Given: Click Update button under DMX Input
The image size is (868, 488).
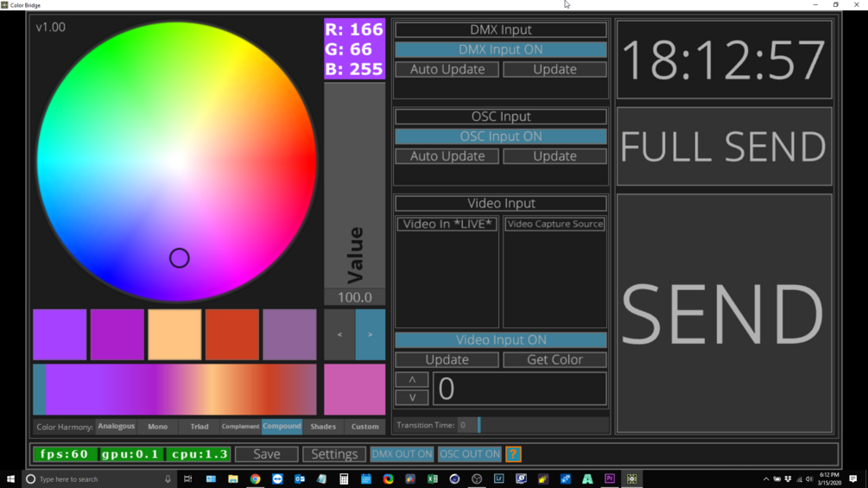Looking at the screenshot, I should [554, 69].
